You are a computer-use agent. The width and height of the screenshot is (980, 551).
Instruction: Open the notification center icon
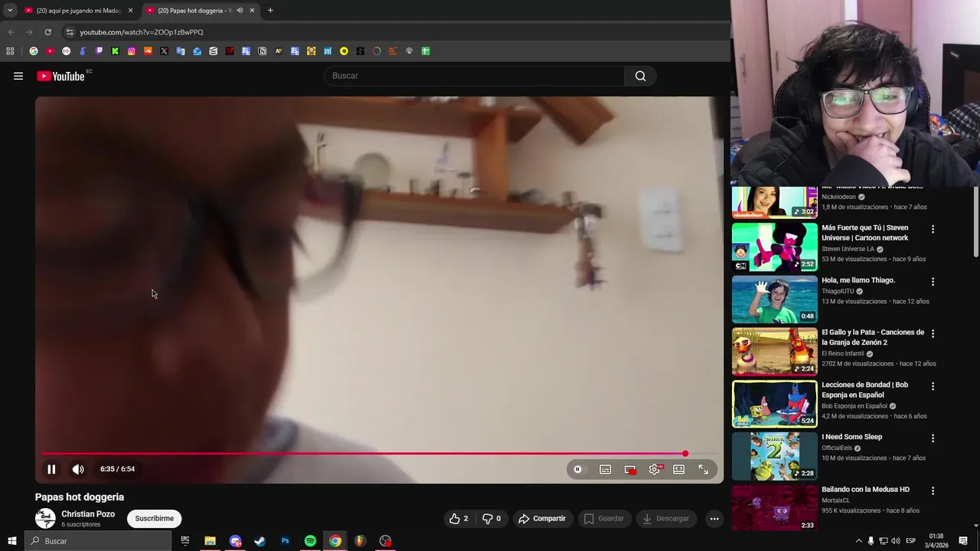[963, 541]
